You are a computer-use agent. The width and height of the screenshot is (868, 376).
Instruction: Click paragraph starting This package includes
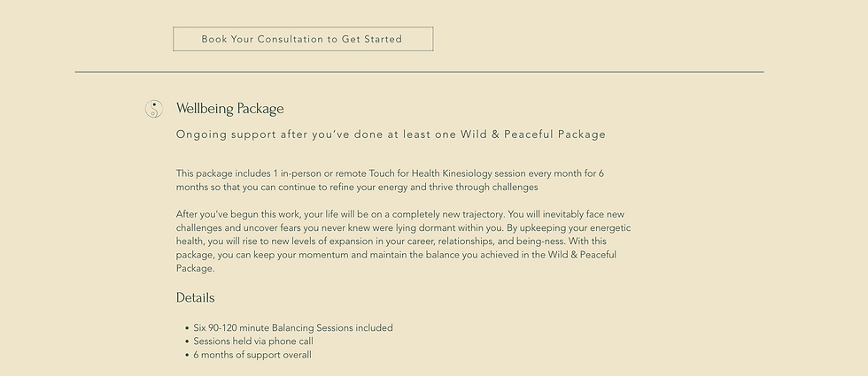pos(391,180)
